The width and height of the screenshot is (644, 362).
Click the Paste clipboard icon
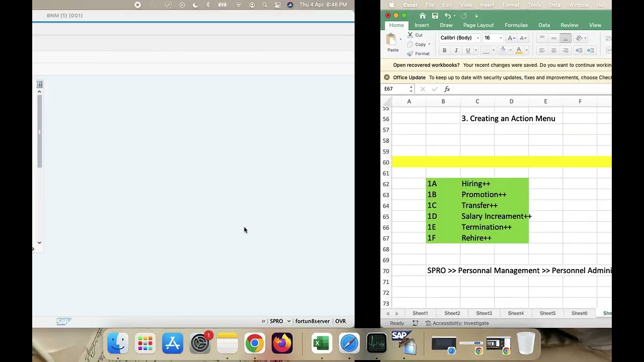(x=391, y=40)
